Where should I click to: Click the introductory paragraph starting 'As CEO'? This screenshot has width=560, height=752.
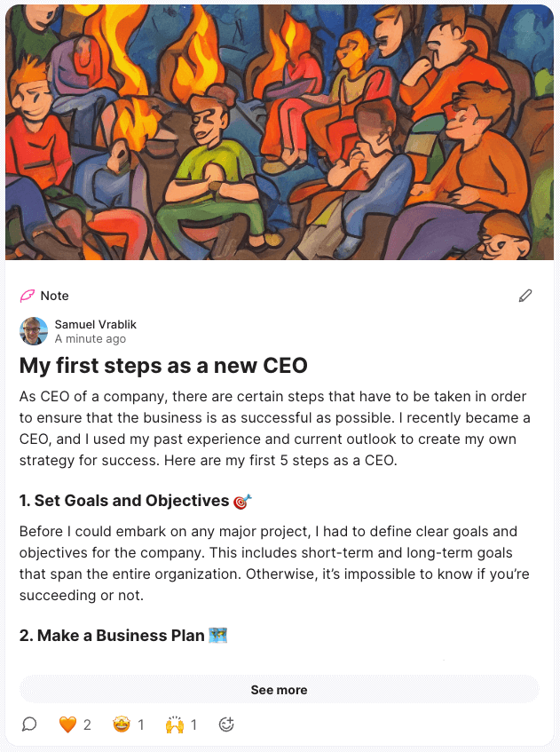[x=275, y=428]
